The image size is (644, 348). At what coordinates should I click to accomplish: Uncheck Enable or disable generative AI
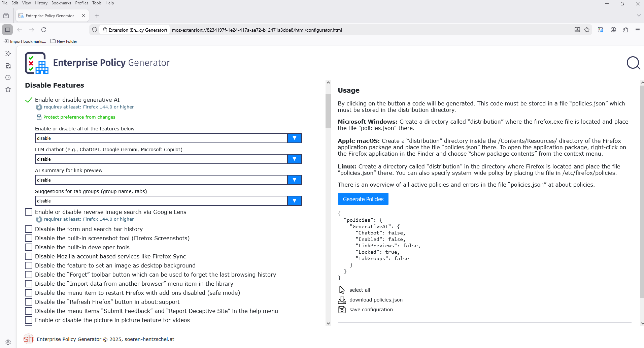tap(29, 100)
